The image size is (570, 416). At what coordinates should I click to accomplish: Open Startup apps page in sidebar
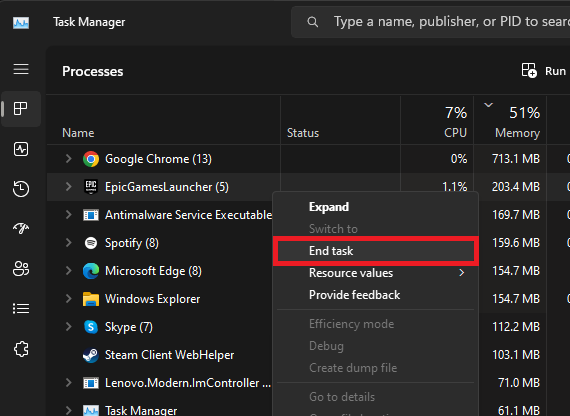pos(21,228)
